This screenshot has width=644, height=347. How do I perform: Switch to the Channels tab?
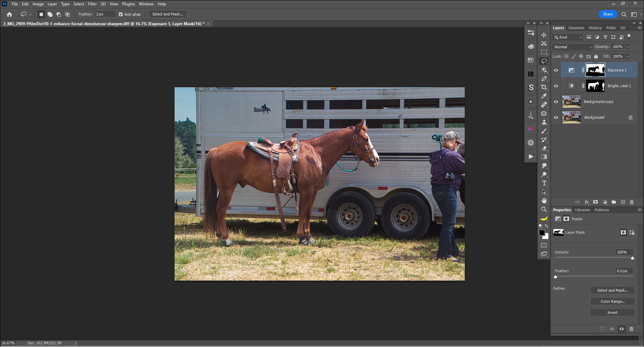(x=576, y=28)
